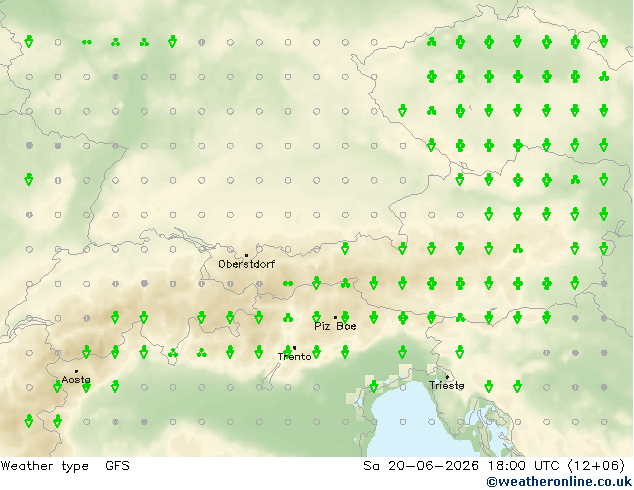Click the '18:00 UTC' time text
This screenshot has height=490, width=634.
coord(524,466)
